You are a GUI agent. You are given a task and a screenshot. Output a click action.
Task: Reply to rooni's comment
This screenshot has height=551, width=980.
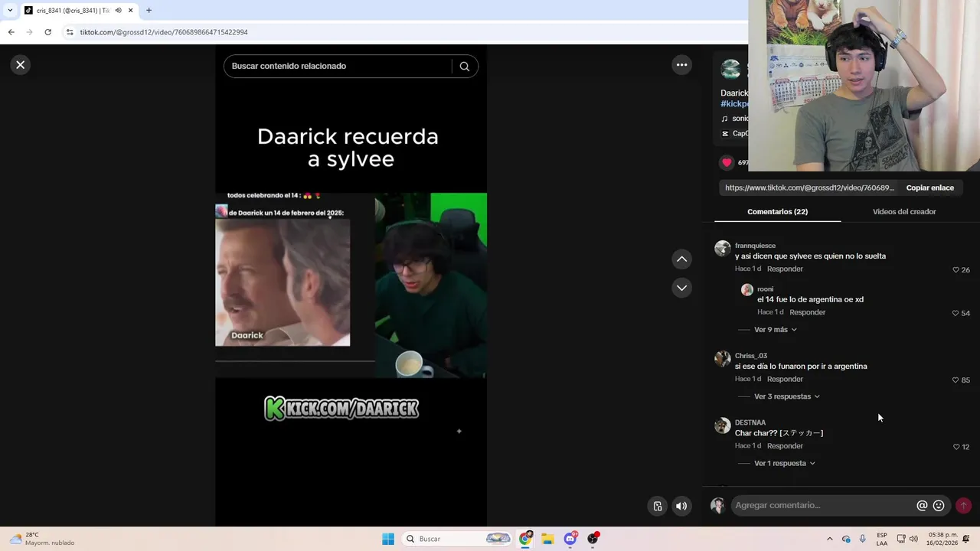coord(807,312)
